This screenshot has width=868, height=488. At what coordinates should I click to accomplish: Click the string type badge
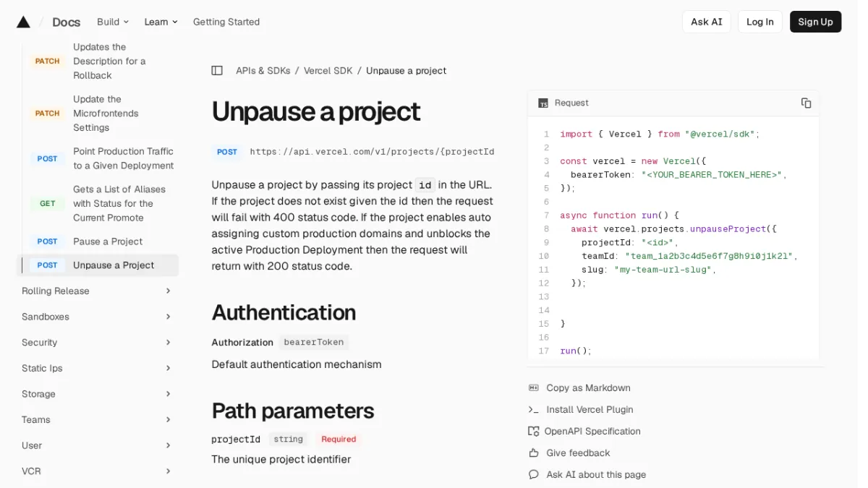coord(288,439)
